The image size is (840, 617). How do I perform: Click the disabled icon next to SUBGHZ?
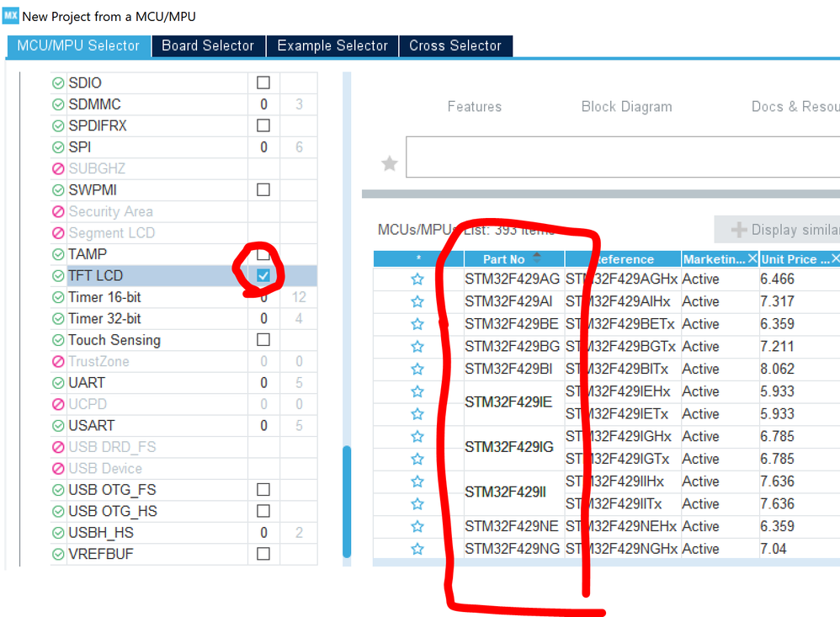(x=58, y=168)
